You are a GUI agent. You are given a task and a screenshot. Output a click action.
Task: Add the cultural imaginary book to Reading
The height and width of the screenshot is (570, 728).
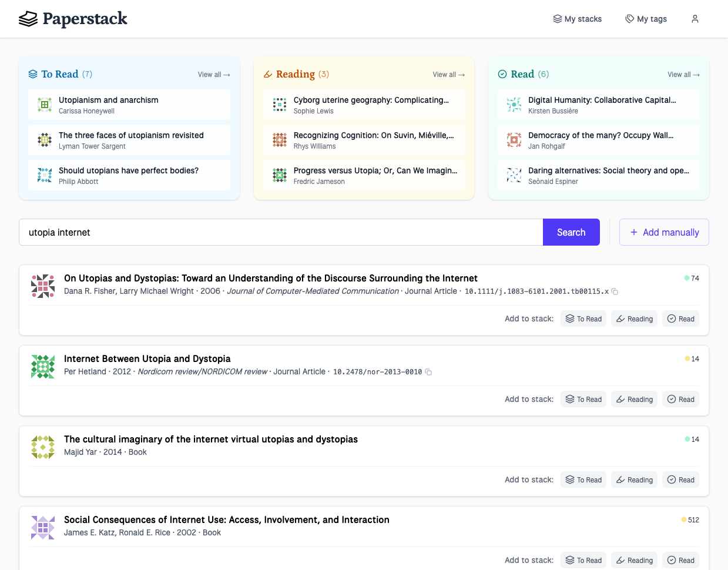point(634,480)
